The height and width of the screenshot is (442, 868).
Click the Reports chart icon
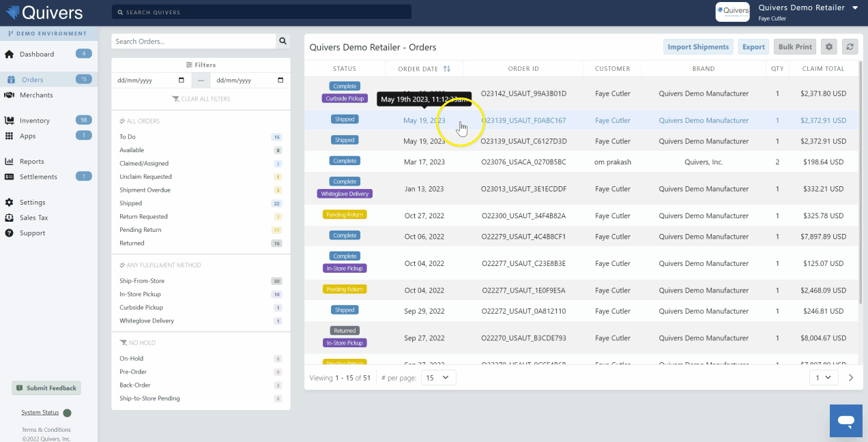coord(10,162)
